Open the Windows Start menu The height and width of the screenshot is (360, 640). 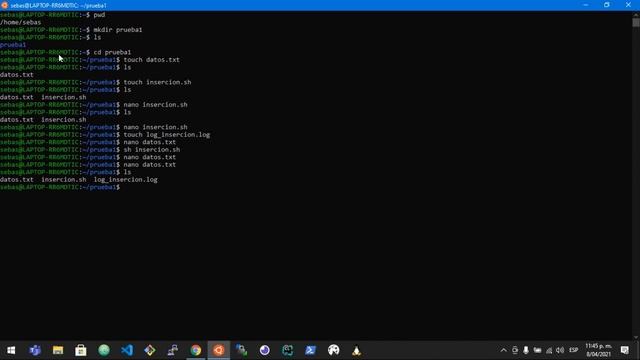tap(11, 350)
